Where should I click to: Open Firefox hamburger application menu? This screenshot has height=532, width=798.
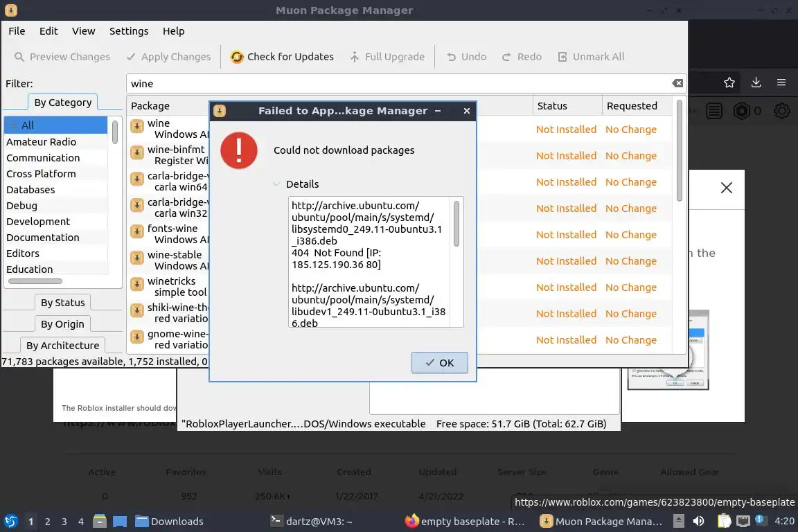[781, 82]
